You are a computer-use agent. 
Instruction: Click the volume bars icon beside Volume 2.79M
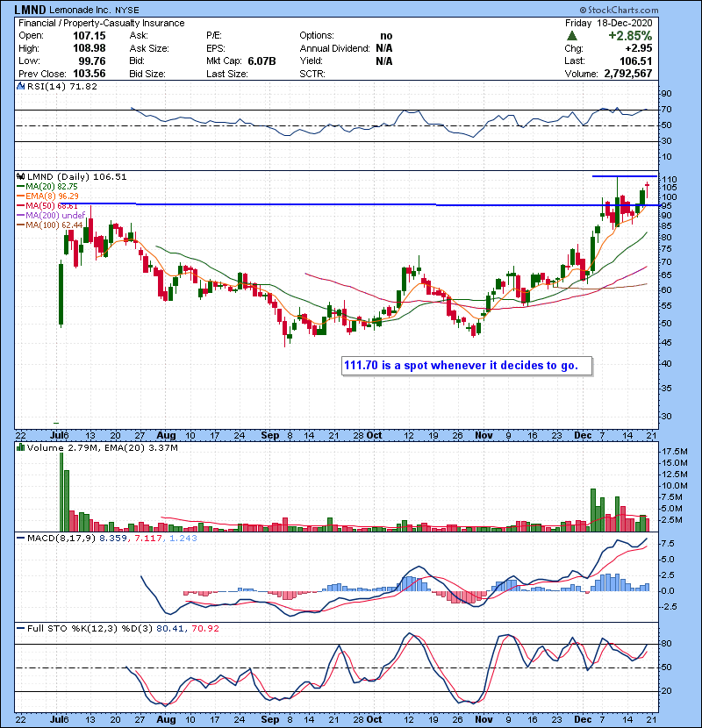(x=20, y=447)
